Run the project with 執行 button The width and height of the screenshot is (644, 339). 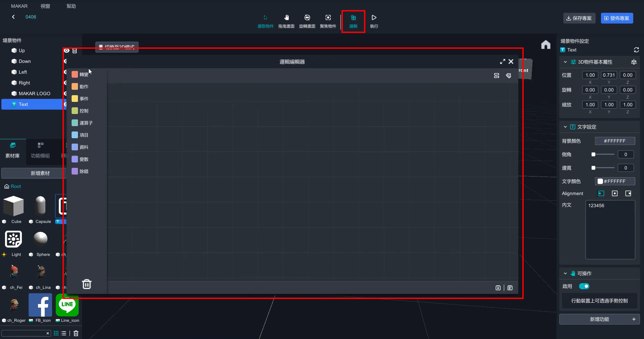point(374,22)
